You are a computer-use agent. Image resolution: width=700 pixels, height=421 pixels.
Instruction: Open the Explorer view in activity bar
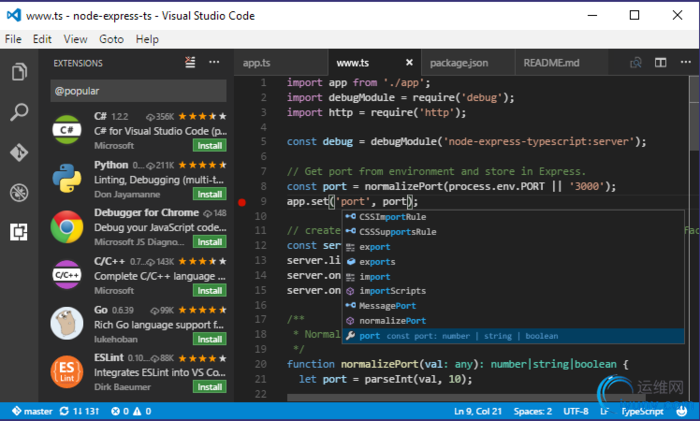[x=19, y=72]
